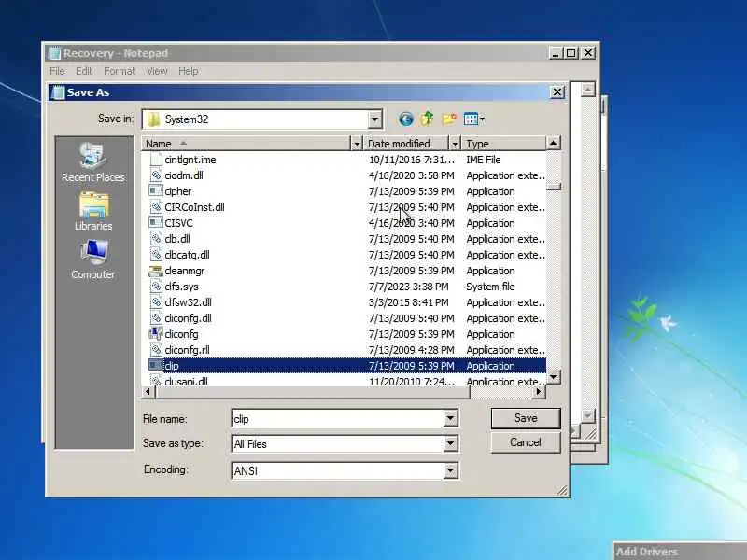
Task: Click Notepad's vertical scroll up arrow
Action: click(588, 89)
